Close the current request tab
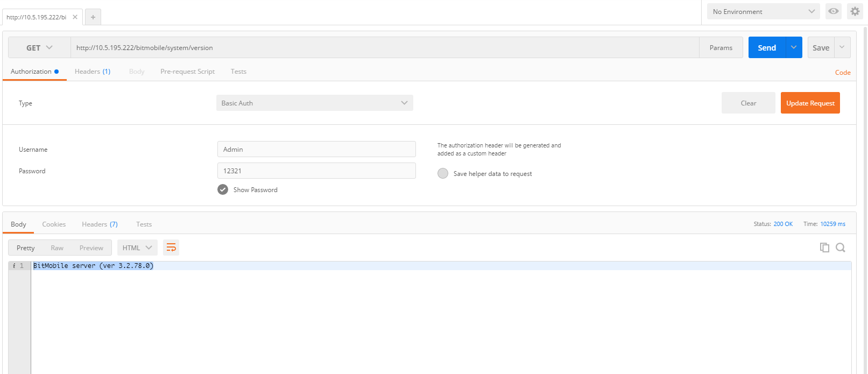Screen dimensions: 868x374 pos(75,17)
